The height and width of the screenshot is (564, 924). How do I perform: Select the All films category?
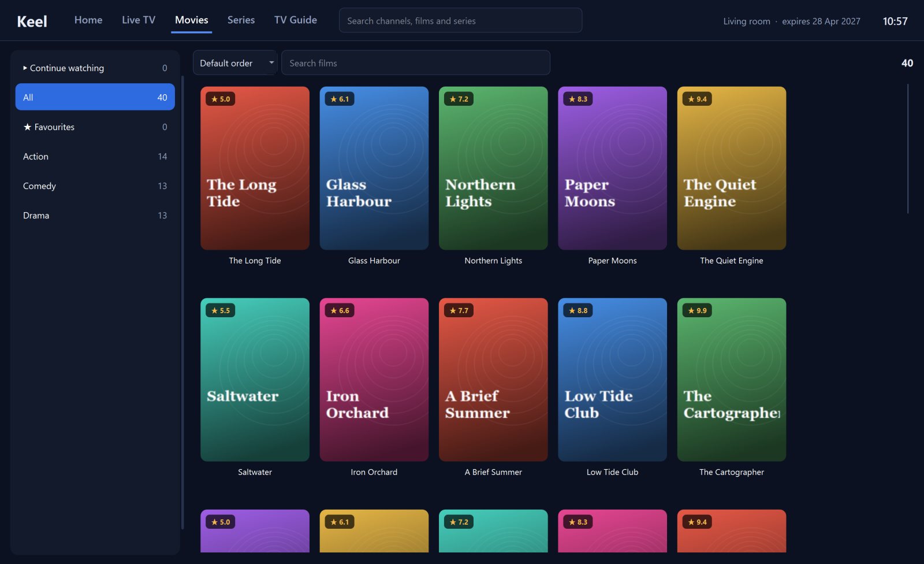click(95, 97)
